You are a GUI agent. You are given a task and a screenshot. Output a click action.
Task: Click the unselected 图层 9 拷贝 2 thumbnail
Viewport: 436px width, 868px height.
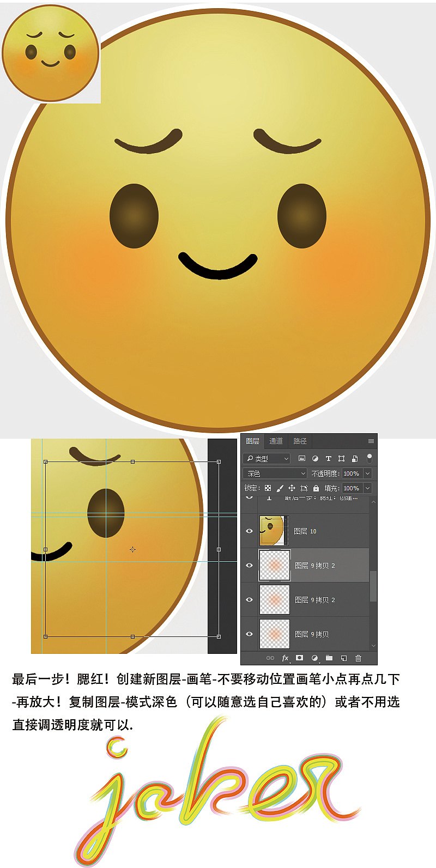(274, 600)
